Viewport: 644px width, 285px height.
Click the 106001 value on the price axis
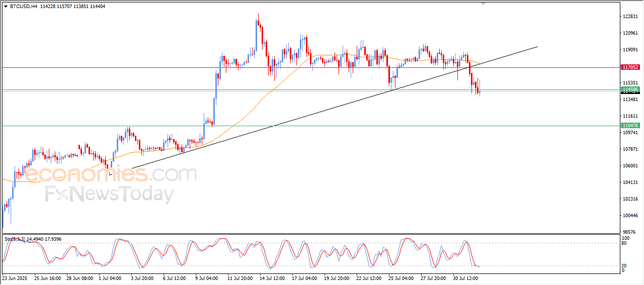point(630,166)
